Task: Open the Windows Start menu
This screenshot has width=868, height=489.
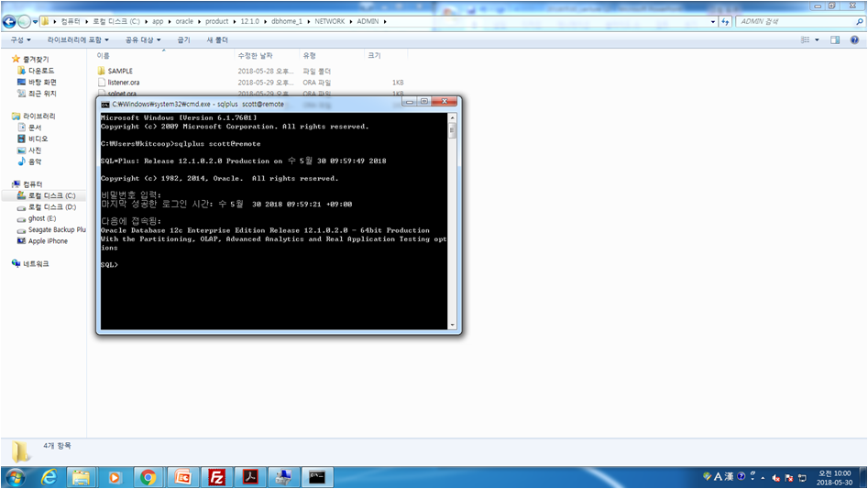Action: 15,477
